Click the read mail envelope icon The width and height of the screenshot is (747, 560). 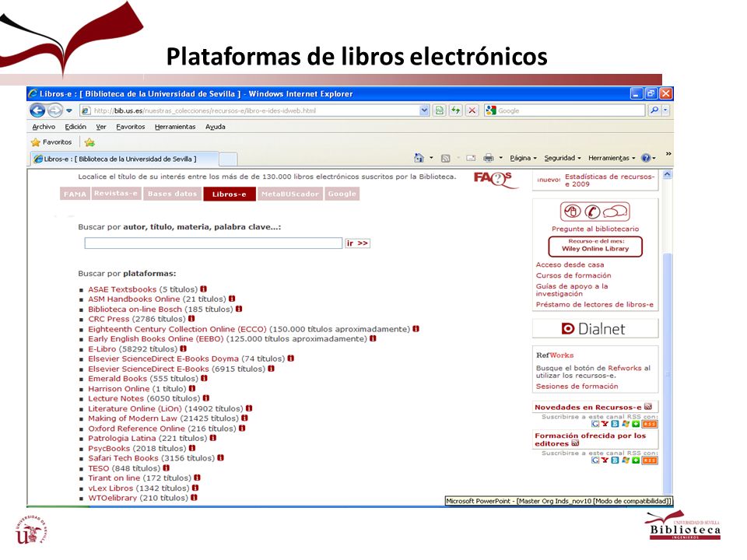tap(471, 159)
